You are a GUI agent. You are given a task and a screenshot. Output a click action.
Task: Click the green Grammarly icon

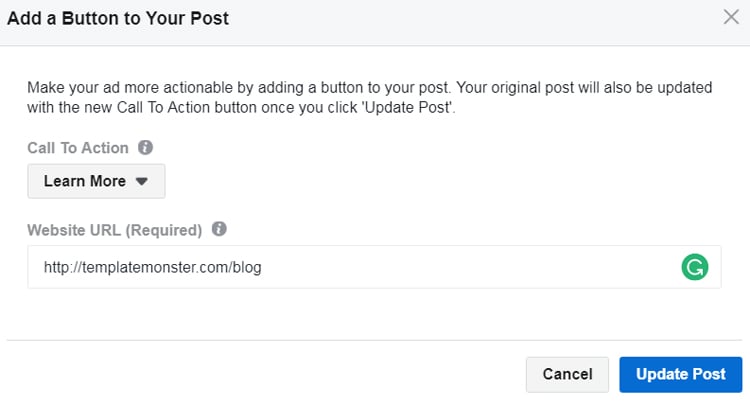click(x=693, y=267)
